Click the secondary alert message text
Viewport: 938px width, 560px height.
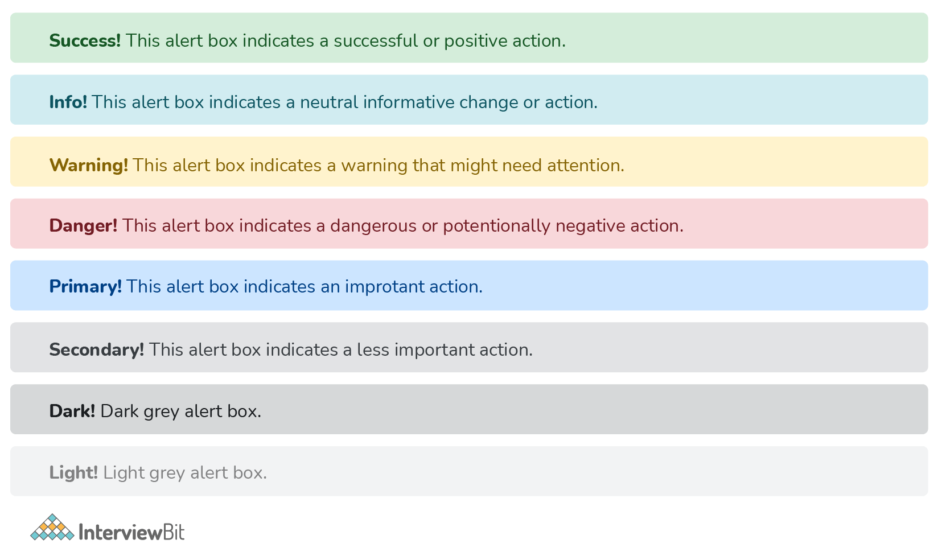[x=341, y=349]
